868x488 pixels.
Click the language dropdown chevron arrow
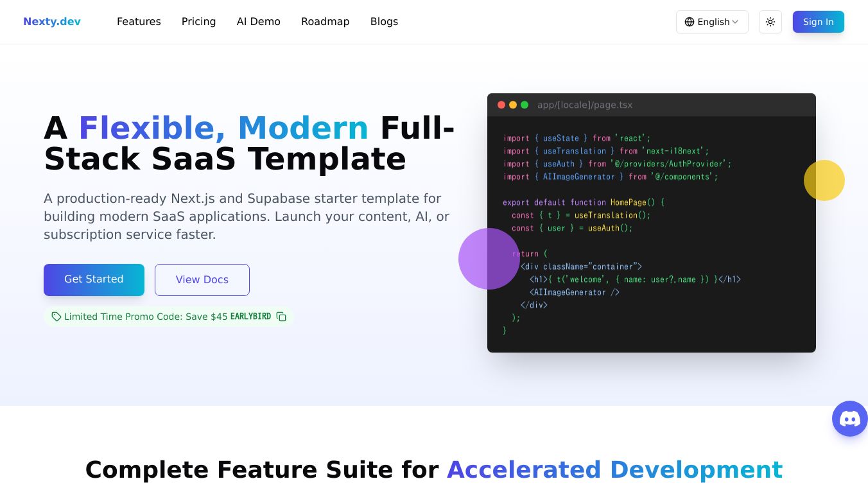point(735,22)
